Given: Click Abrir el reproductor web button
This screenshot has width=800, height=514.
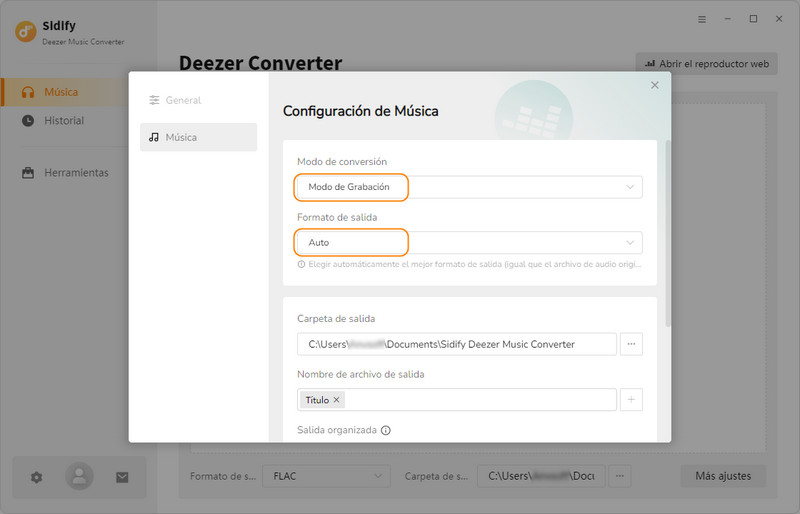Looking at the screenshot, I should tap(707, 64).
